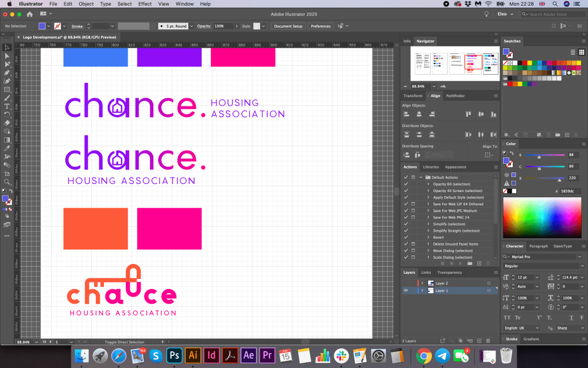The width and height of the screenshot is (588, 368).
Task: Activate the Zoom tool in toolbar
Action: pos(7,182)
